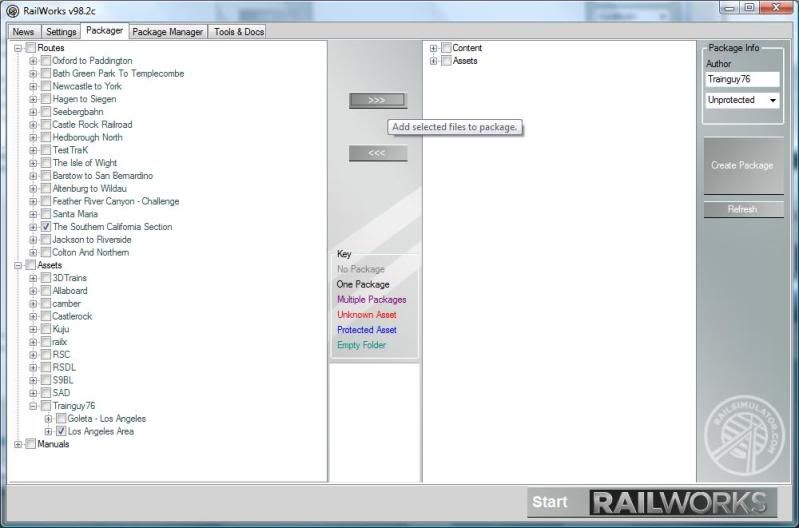This screenshot has width=799, height=528.
Task: Uncheck The Southern California Section route
Action: click(46, 227)
